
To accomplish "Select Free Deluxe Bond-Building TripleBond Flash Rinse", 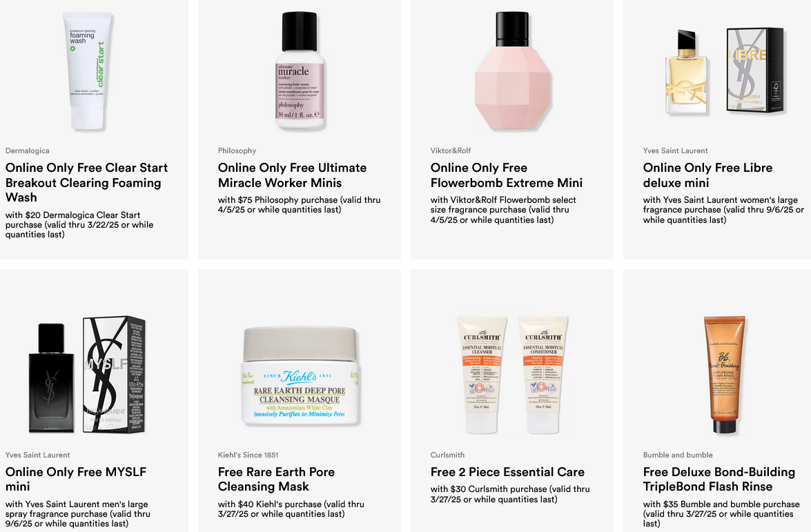I will point(719,480).
